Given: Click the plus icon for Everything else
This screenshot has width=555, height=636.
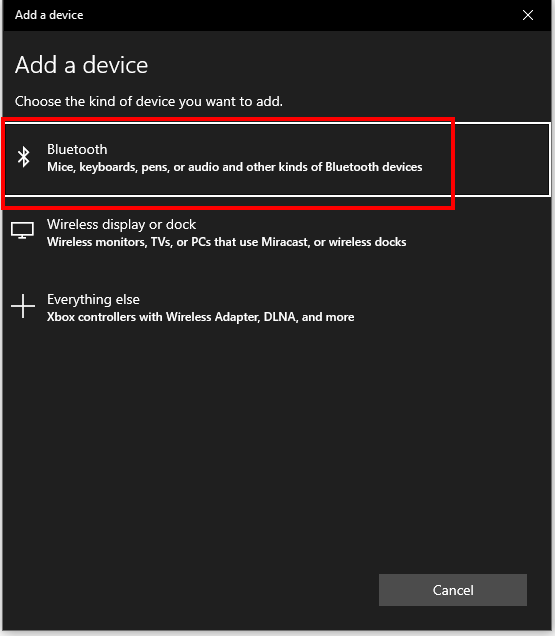Looking at the screenshot, I should [x=23, y=306].
